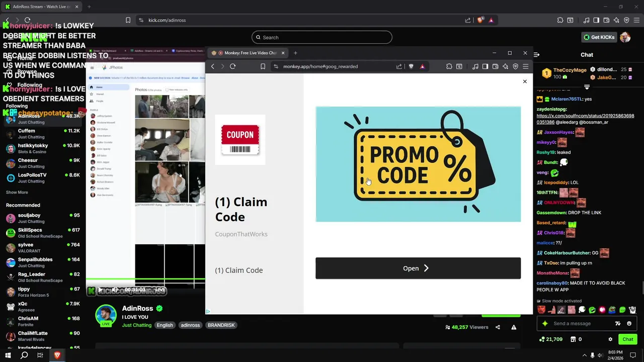Screen dimensions: 644x362
Task: Open the playlist music-note icon in outer browser
Action: (x=586, y=20)
